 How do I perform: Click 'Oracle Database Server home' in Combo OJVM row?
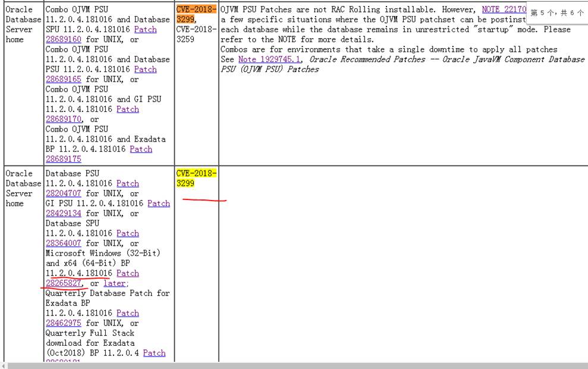point(23,24)
